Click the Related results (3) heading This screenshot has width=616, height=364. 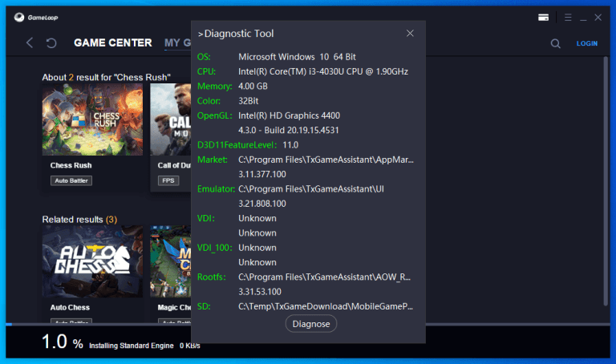click(79, 220)
